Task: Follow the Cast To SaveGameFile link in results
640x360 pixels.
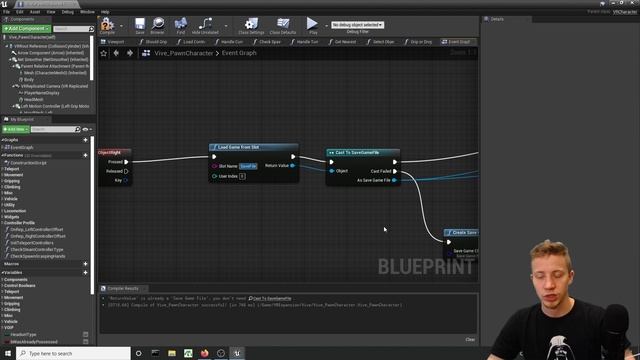Action: point(272,298)
